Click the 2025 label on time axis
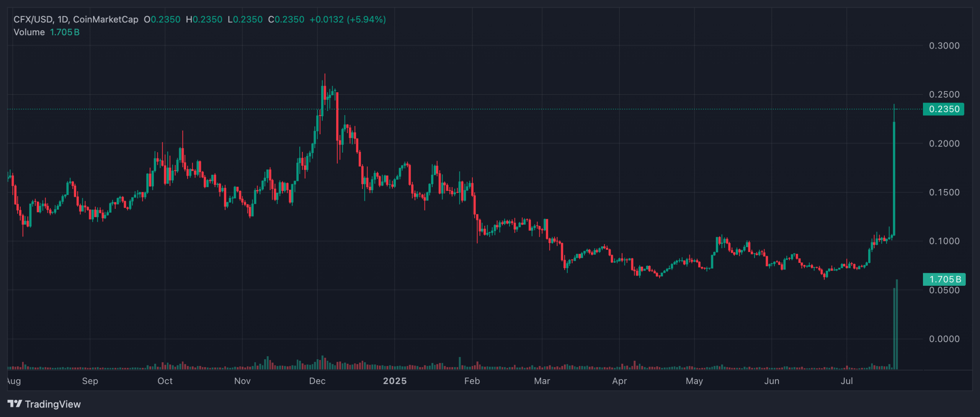The image size is (980, 417). click(395, 381)
